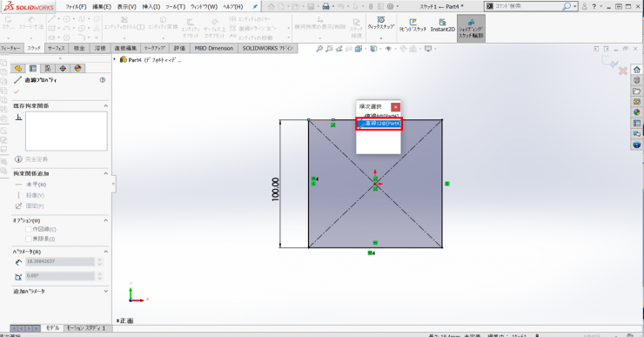644x337 pixels.
Task: Collapse the 拘束関係追加 section
Action: pos(105,173)
